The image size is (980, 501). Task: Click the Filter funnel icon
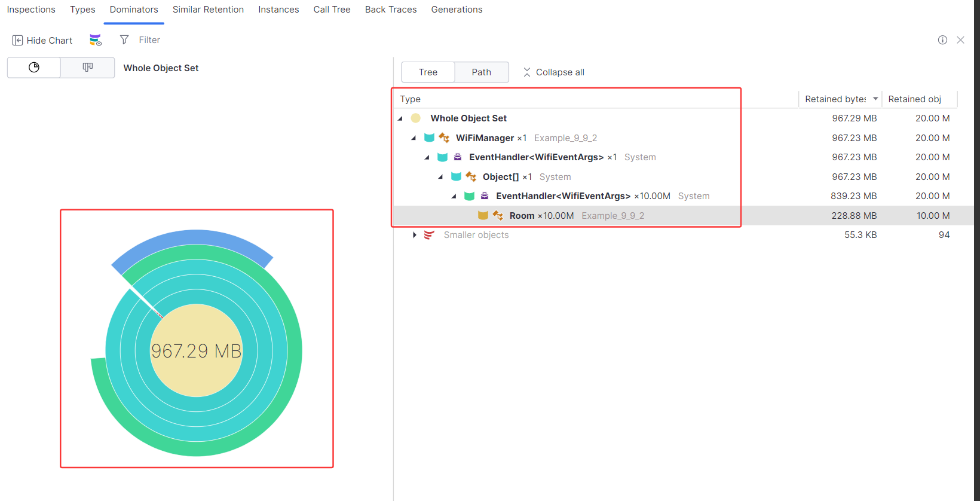[x=124, y=39]
